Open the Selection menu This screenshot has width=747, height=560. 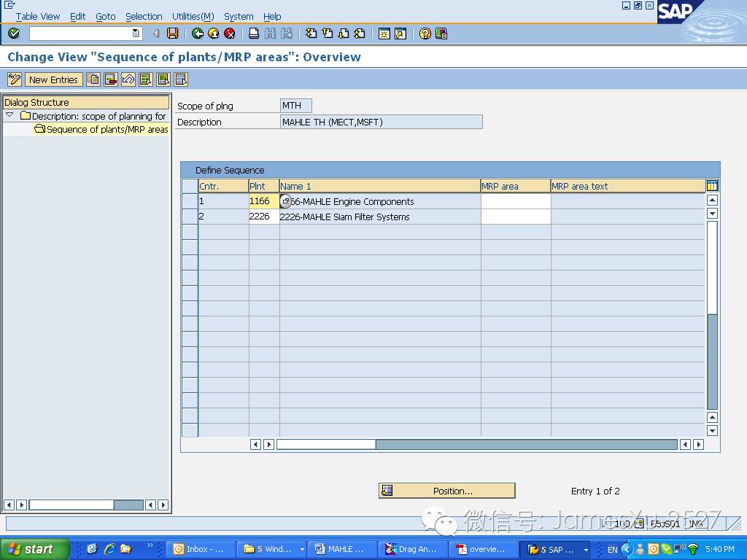pyautogui.click(x=144, y=16)
